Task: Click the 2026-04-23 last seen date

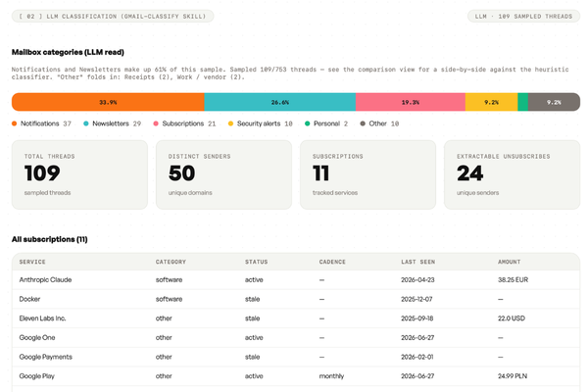Action: (417, 280)
